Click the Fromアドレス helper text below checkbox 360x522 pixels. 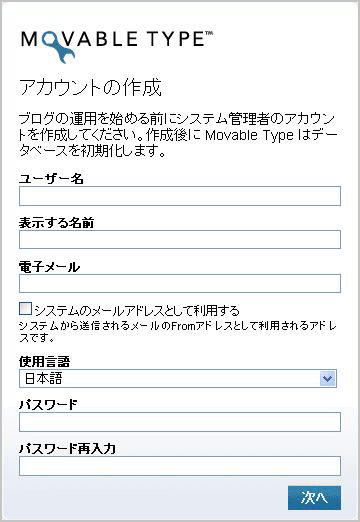click(178, 331)
